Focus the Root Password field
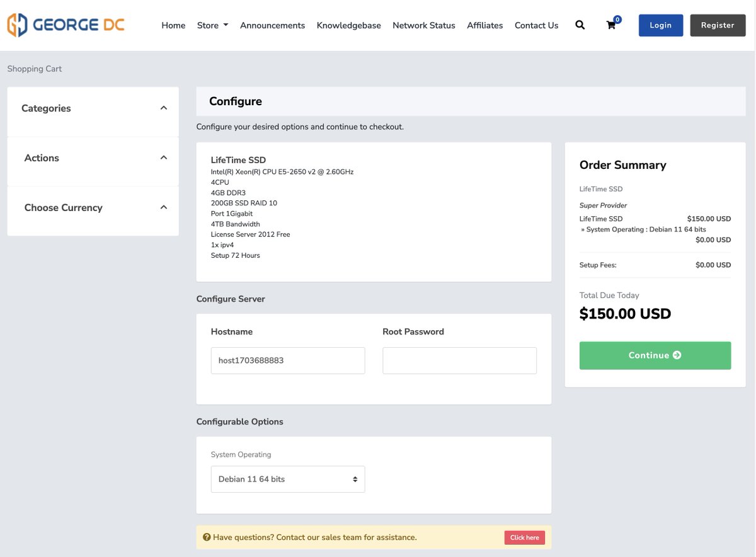This screenshot has width=756, height=557. 459,360
